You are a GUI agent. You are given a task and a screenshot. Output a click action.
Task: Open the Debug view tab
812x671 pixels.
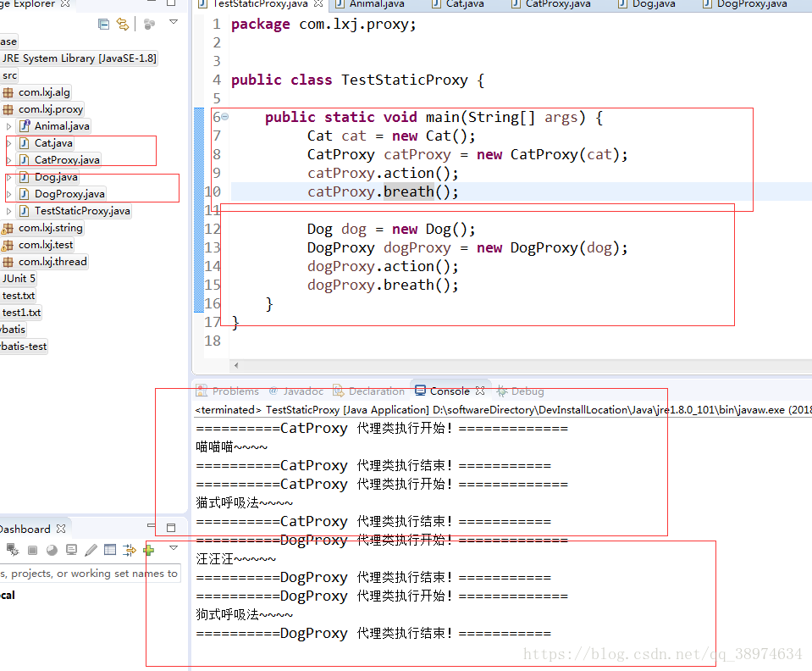pyautogui.click(x=521, y=391)
